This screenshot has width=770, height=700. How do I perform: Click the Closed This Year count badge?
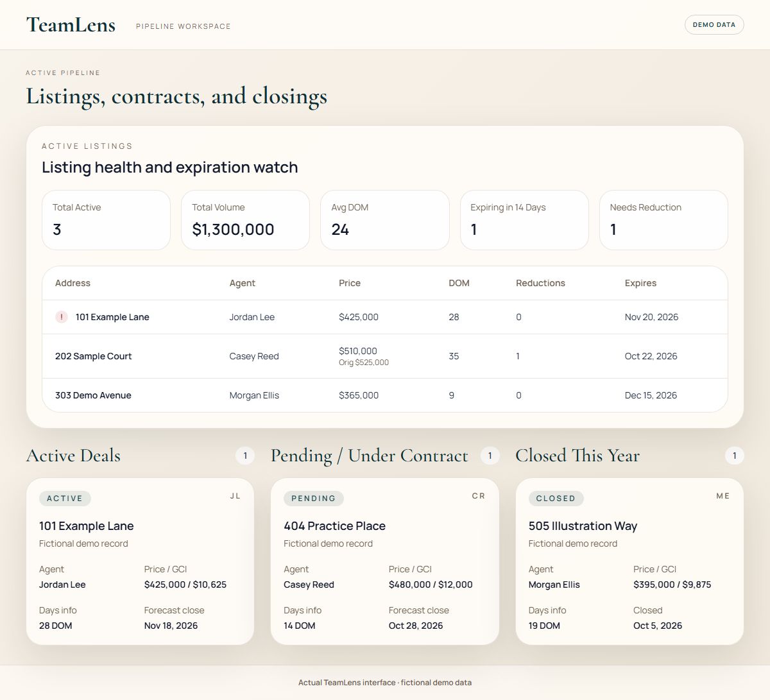(x=735, y=456)
